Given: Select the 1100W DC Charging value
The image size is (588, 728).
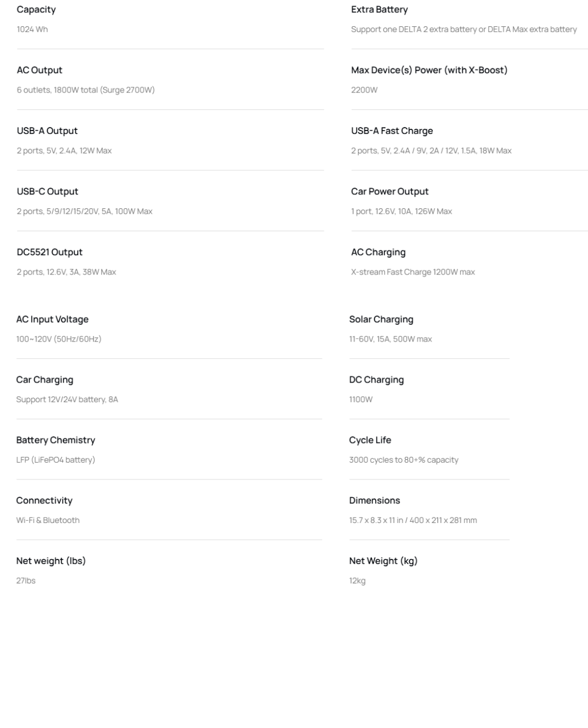Looking at the screenshot, I should pyautogui.click(x=361, y=399).
